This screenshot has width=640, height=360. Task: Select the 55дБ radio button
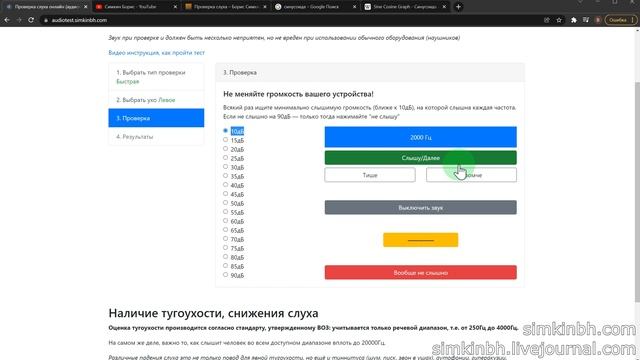click(x=225, y=211)
